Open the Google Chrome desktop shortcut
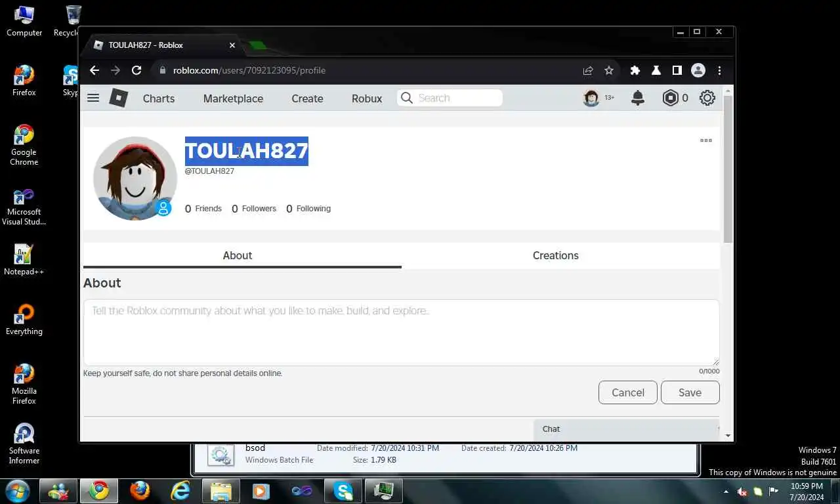This screenshot has height=504, width=840. (x=24, y=145)
